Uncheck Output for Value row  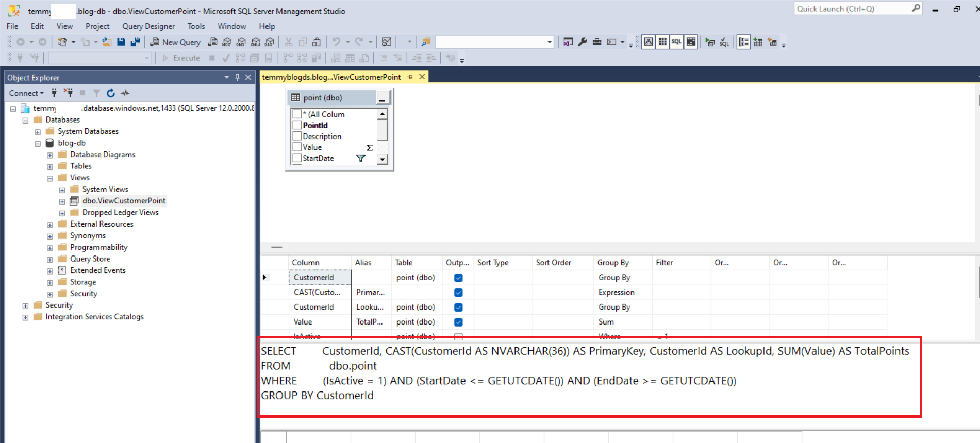[458, 322]
